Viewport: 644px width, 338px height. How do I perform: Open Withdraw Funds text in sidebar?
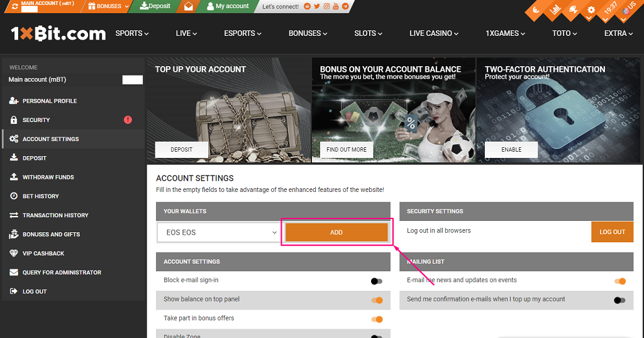point(48,177)
